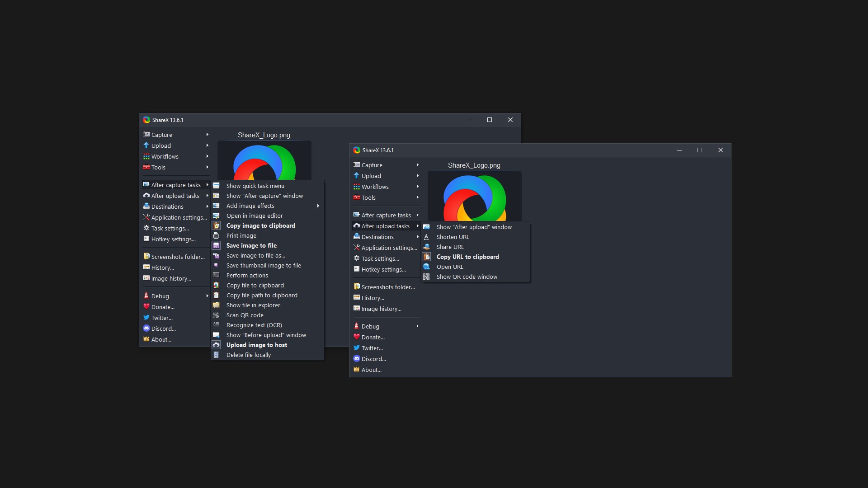This screenshot has width=868, height=488.
Task: Click the Tools toolbox icon
Action: [x=146, y=167]
